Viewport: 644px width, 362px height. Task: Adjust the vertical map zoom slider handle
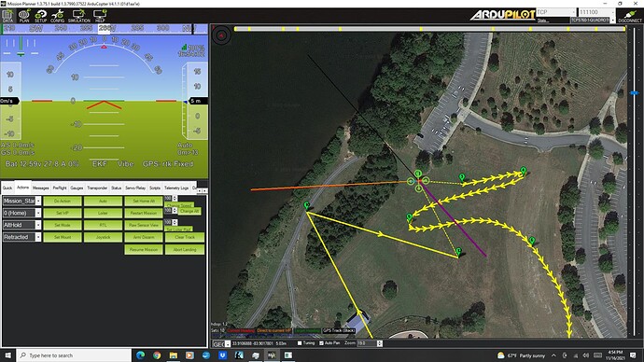tap(635, 93)
